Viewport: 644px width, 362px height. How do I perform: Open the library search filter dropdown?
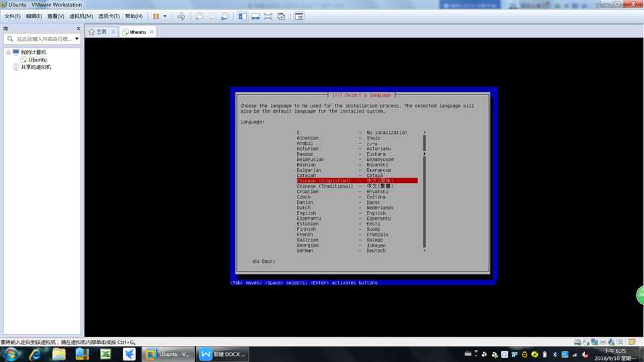tap(76, 39)
